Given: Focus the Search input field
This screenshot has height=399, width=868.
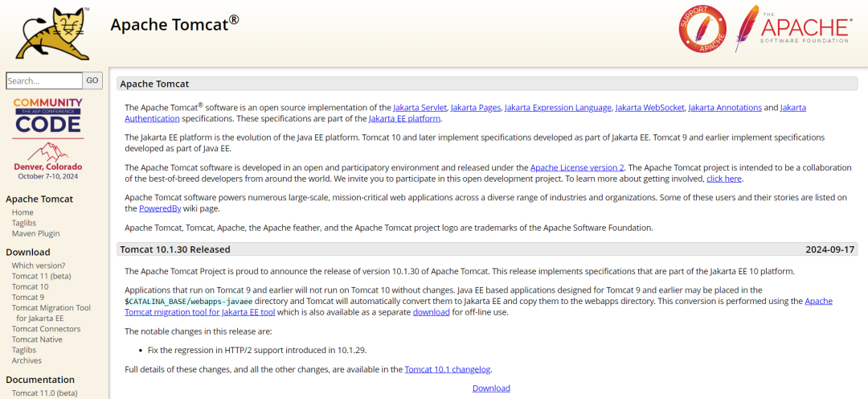Looking at the screenshot, I should click(x=44, y=80).
